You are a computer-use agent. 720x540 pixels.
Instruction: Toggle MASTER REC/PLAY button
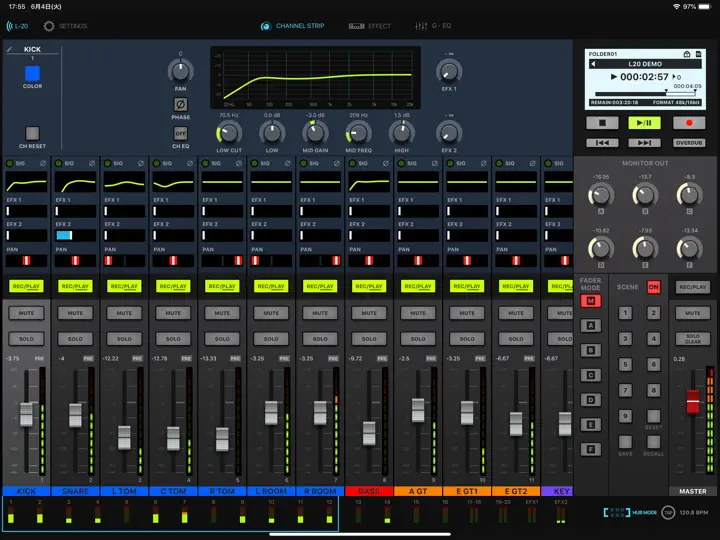click(692, 287)
